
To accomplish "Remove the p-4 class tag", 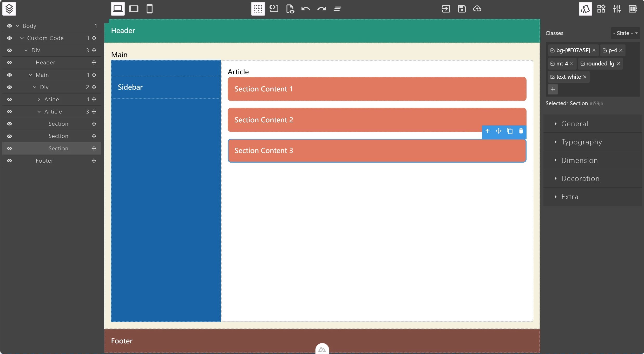I will [x=621, y=50].
